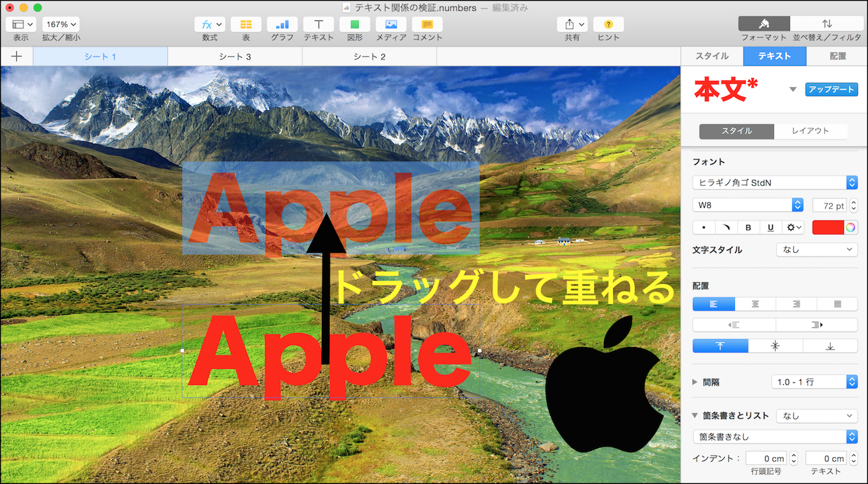Add a shape using 図形 icon
The image size is (868, 484).
(355, 25)
